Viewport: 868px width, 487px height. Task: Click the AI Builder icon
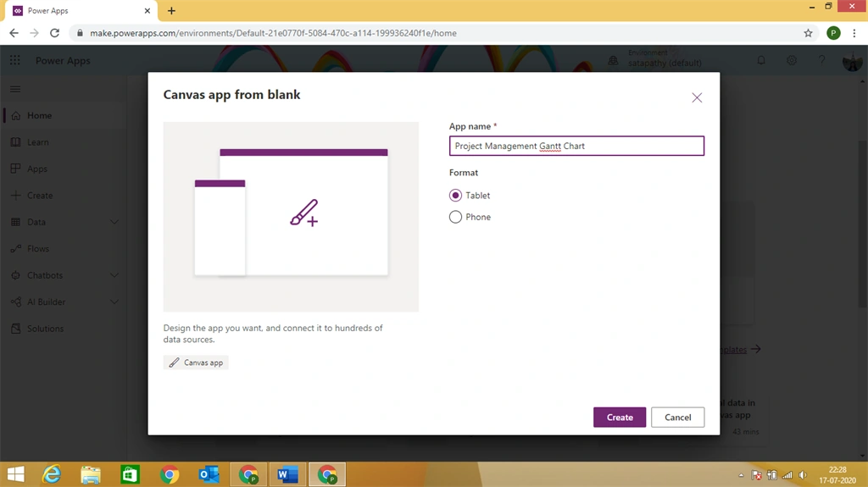click(x=15, y=302)
